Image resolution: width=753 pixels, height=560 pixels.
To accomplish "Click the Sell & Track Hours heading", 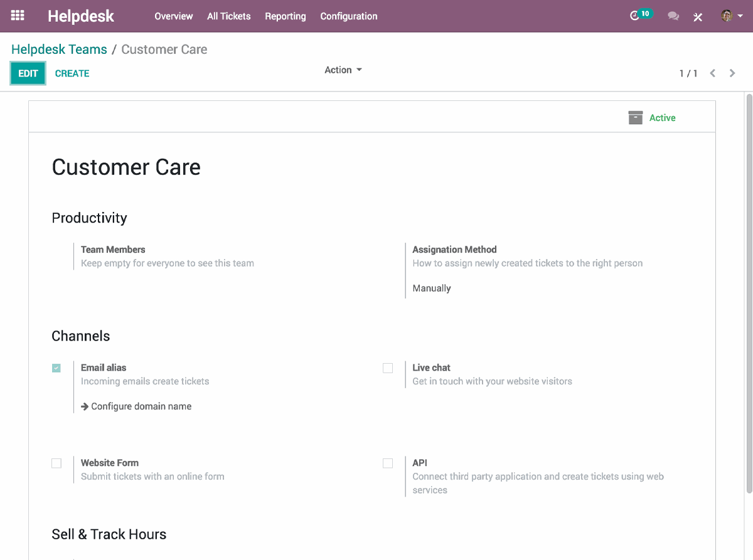I will [109, 534].
